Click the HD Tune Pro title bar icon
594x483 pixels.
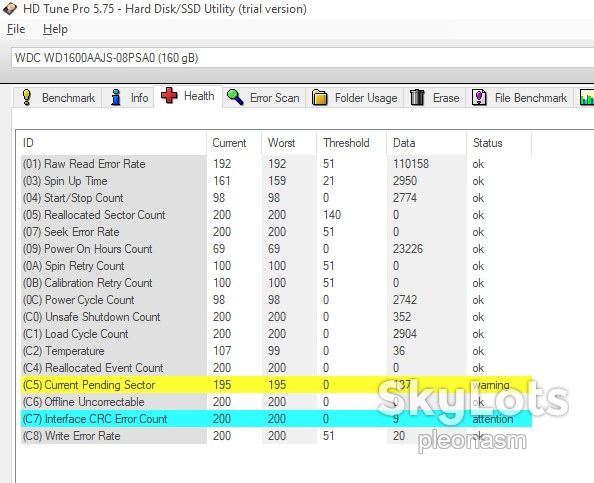(10, 8)
